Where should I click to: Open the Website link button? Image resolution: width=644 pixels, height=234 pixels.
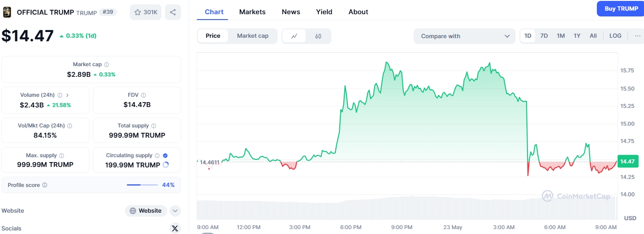(x=146, y=211)
